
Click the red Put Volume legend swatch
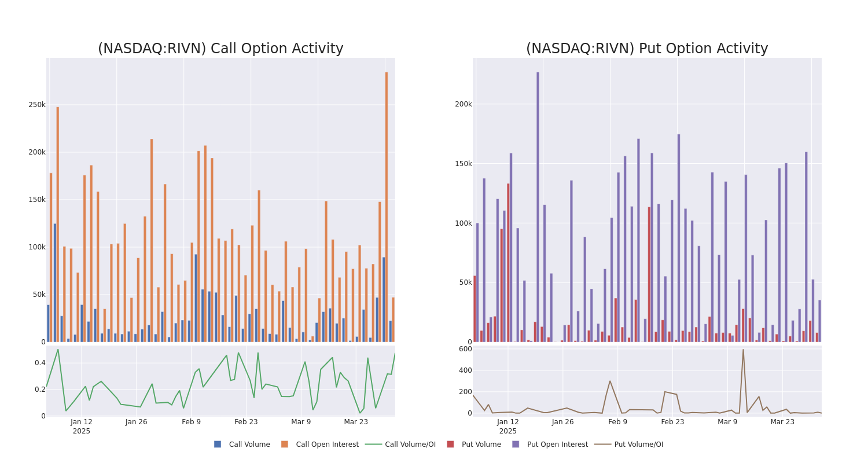point(450,444)
